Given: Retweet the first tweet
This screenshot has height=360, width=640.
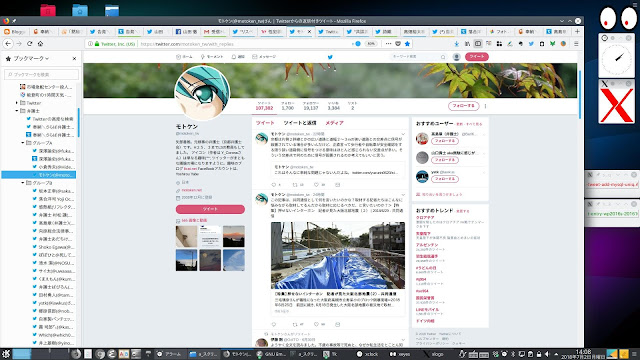Looking at the screenshot, I should pyautogui.click(x=295, y=185).
